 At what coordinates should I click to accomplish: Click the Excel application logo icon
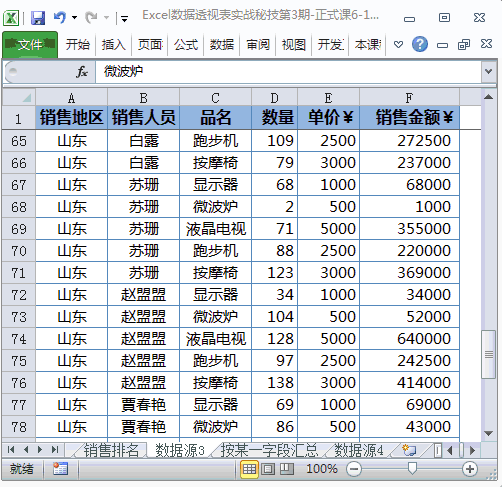(11, 18)
